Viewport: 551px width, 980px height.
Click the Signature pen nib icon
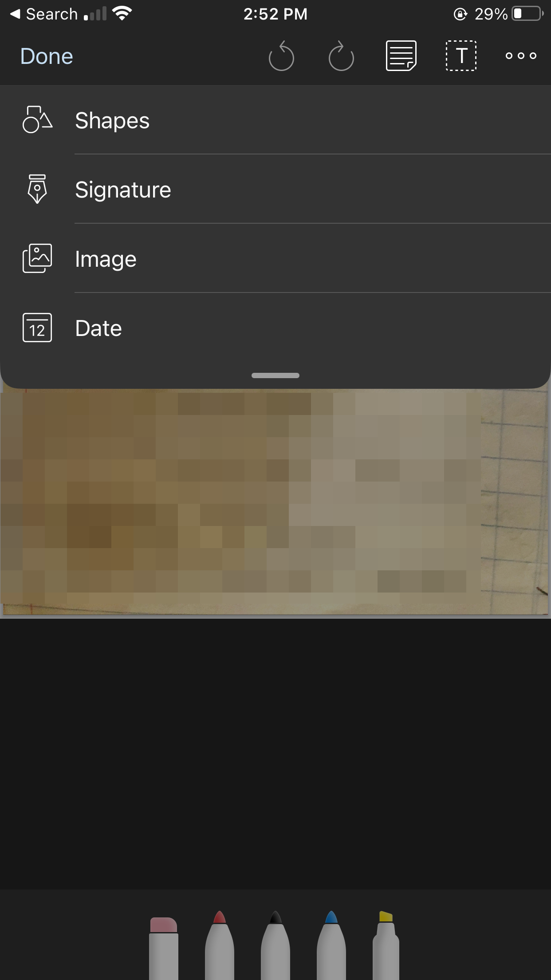coord(37,189)
